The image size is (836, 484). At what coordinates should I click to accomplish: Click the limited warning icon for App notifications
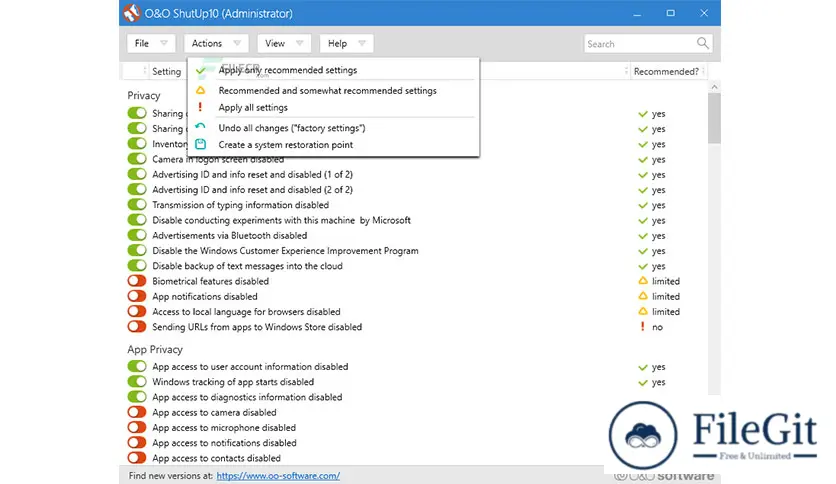click(x=643, y=296)
